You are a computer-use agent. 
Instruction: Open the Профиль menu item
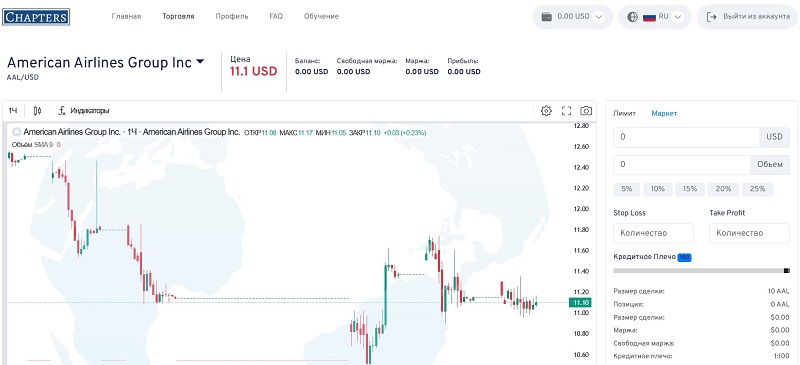(232, 16)
